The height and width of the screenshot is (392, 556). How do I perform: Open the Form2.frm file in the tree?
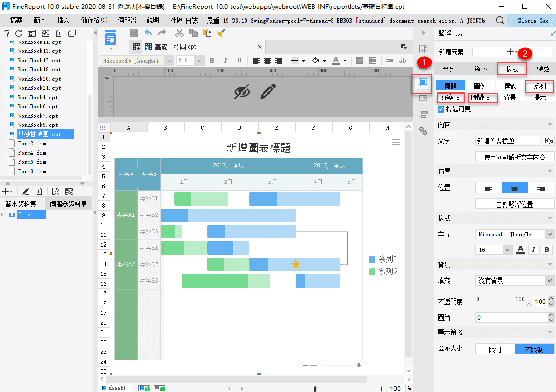click(x=31, y=143)
